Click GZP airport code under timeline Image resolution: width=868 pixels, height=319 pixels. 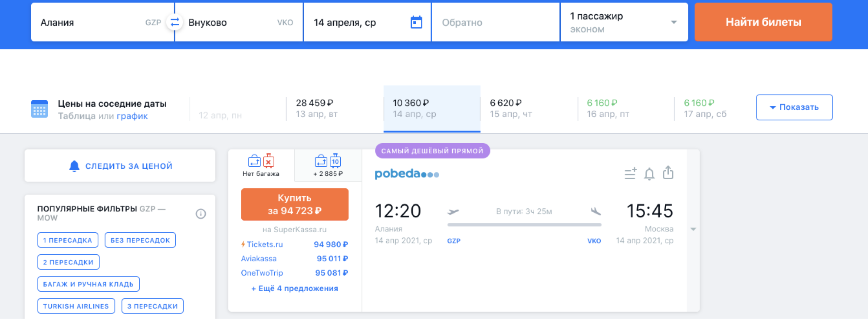coord(454,241)
